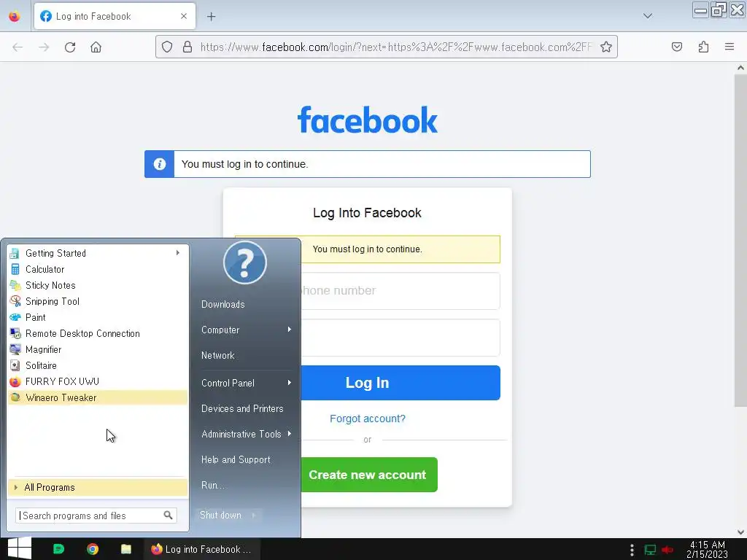
Task: Launch FURRY FOX UWU
Action: [97, 381]
